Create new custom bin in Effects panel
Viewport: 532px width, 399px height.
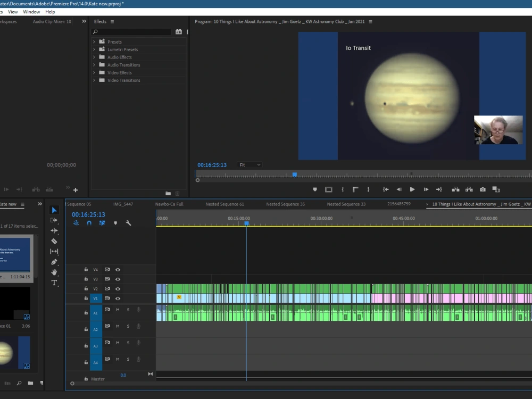pos(168,194)
